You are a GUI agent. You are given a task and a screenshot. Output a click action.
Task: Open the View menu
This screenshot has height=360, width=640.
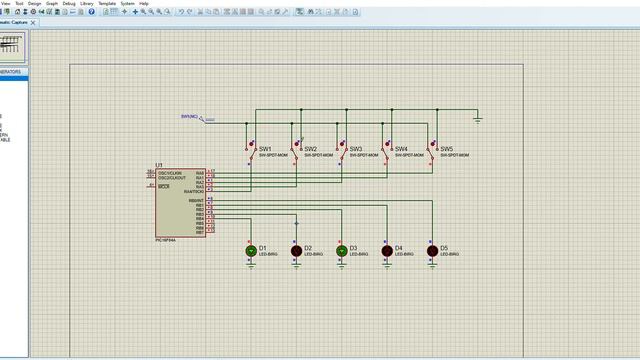[6, 3]
